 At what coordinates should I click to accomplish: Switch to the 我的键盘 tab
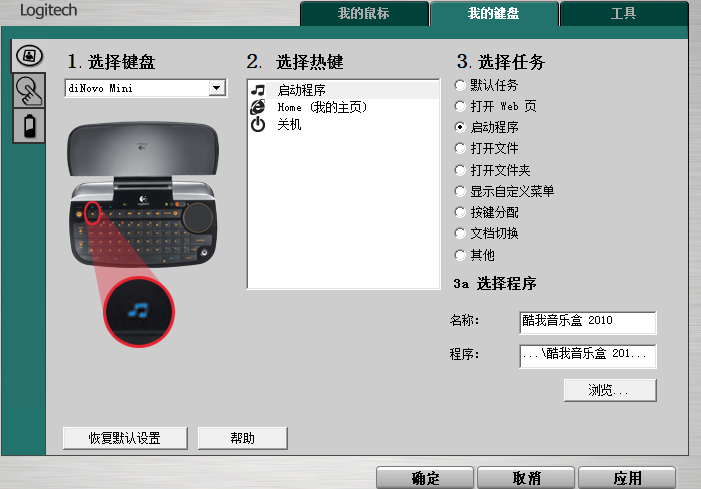[x=494, y=13]
